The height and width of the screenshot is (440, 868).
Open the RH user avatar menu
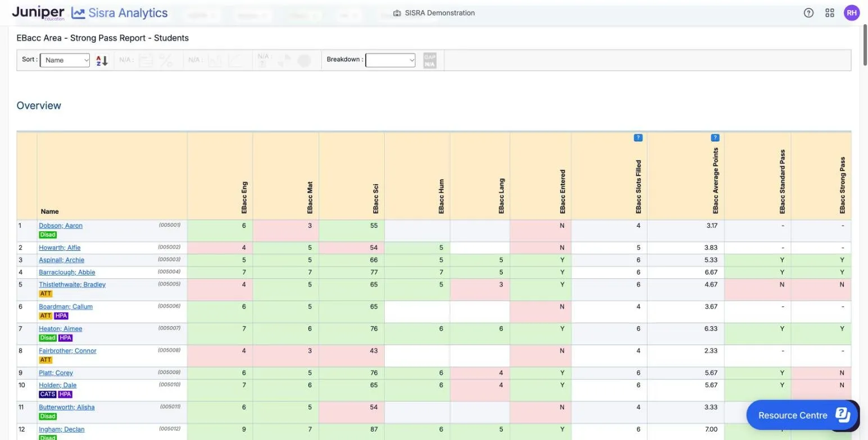point(852,13)
